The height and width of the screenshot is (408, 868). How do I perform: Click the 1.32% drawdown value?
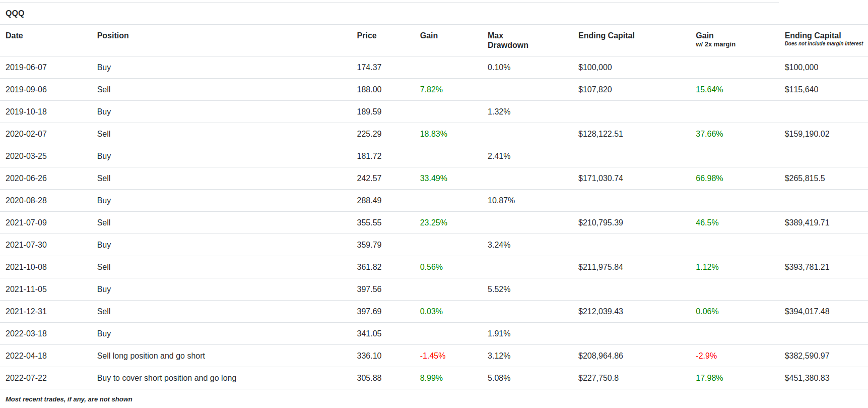click(x=499, y=112)
